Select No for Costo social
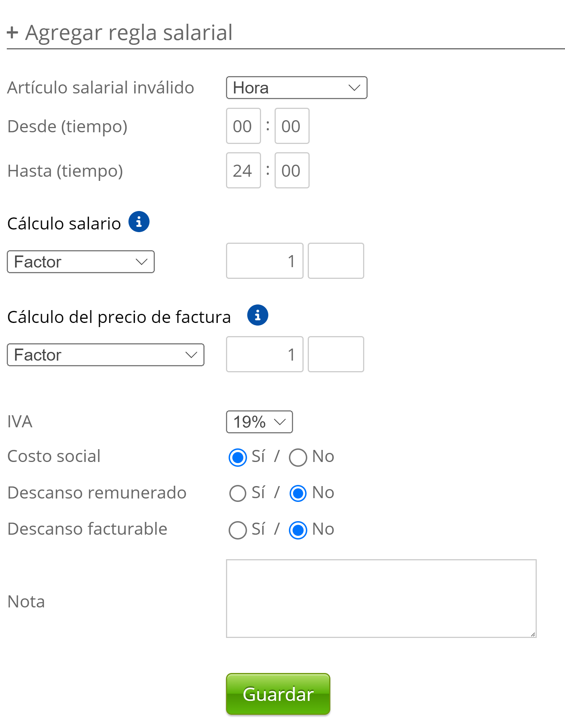The width and height of the screenshot is (565, 728). point(298,457)
